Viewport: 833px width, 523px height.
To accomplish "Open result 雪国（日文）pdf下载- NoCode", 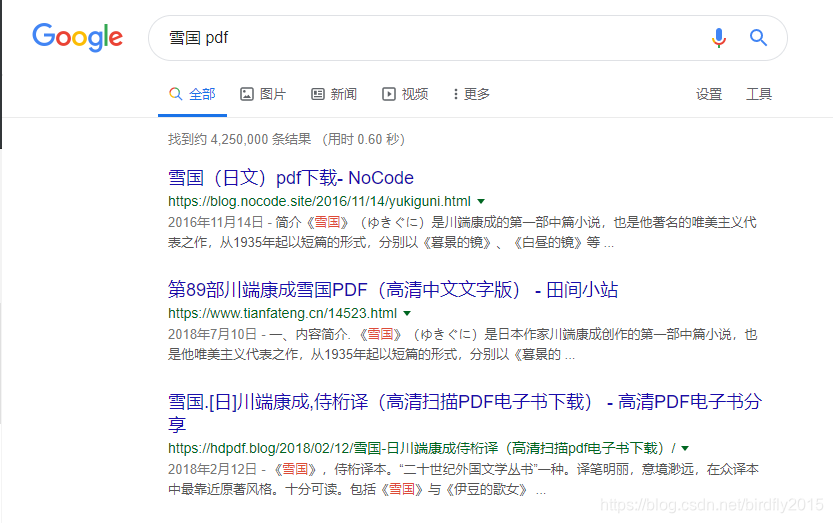I will pos(291,178).
